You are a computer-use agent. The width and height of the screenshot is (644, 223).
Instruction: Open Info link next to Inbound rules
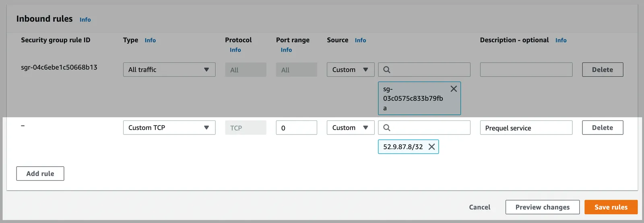point(85,20)
